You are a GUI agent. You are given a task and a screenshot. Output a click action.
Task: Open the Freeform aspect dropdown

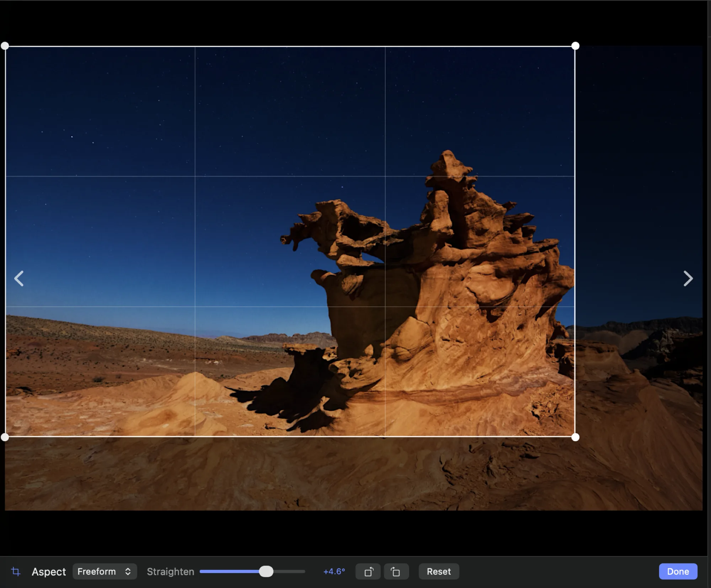(105, 572)
